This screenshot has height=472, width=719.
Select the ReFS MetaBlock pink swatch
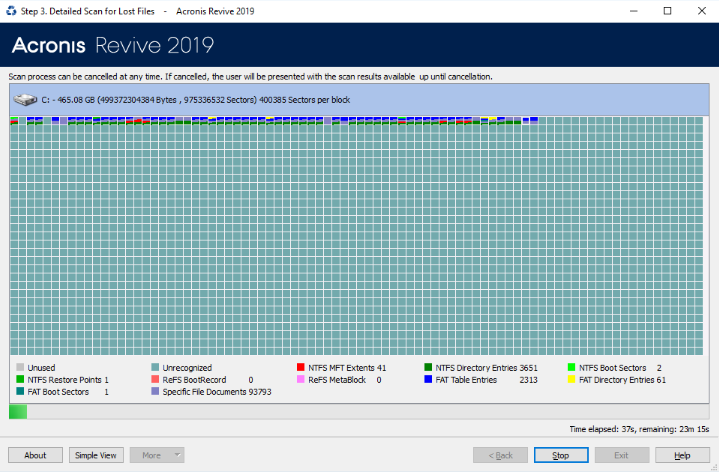pyautogui.click(x=301, y=379)
